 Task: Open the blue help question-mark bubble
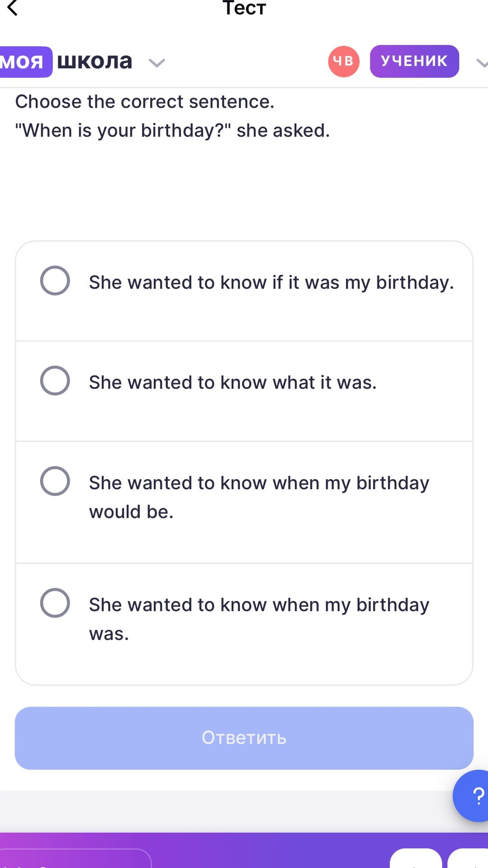[472, 796]
